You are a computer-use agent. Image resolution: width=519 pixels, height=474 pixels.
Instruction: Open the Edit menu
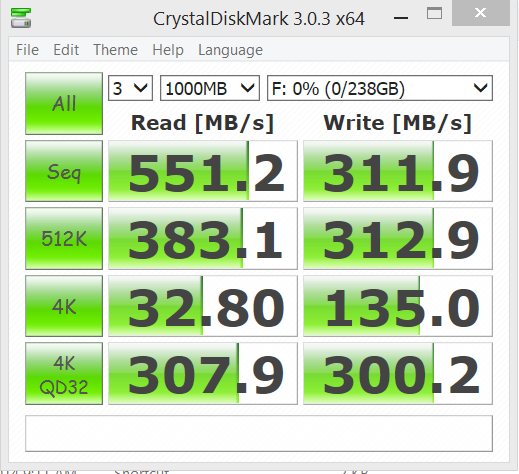pyautogui.click(x=66, y=50)
